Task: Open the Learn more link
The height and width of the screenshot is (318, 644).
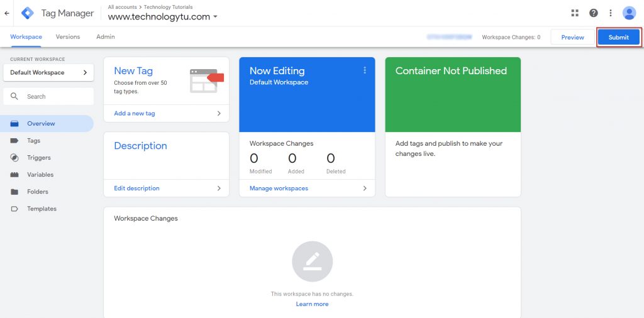Action: 312,304
